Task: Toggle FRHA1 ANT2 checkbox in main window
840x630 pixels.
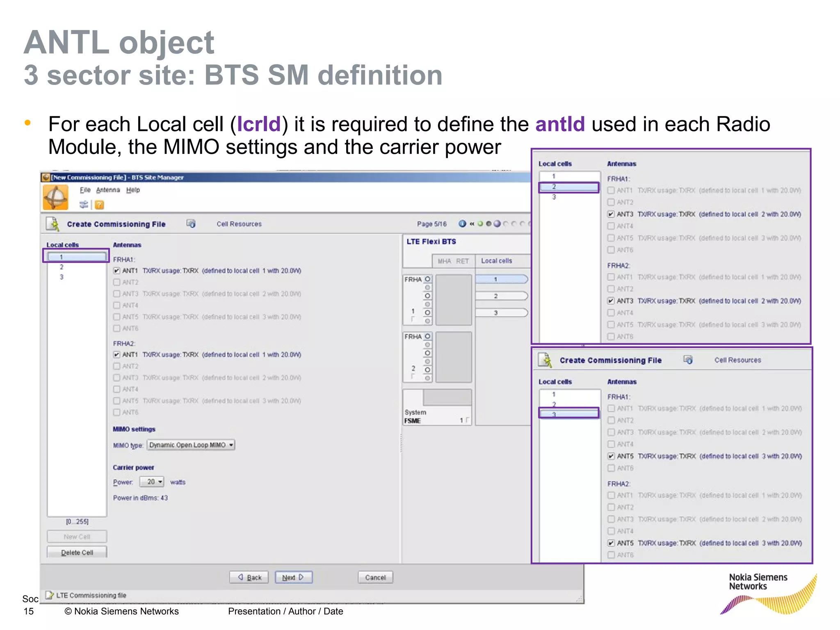Action: point(117,282)
